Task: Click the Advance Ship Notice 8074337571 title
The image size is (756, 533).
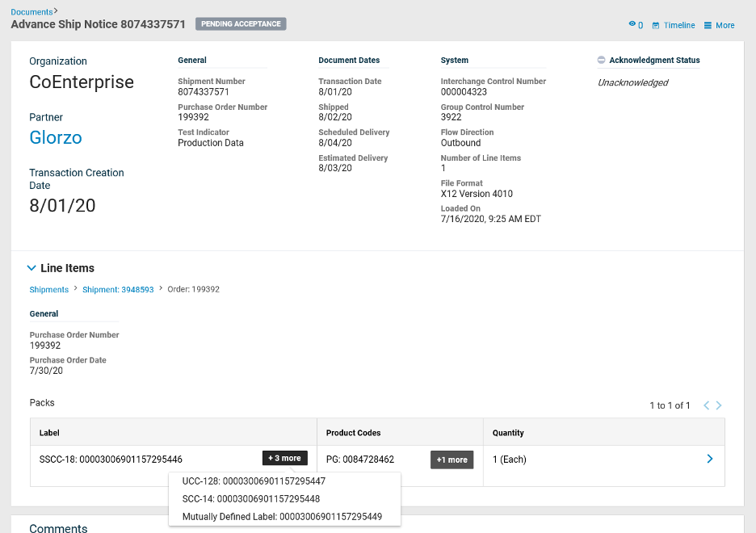Action: [99, 24]
